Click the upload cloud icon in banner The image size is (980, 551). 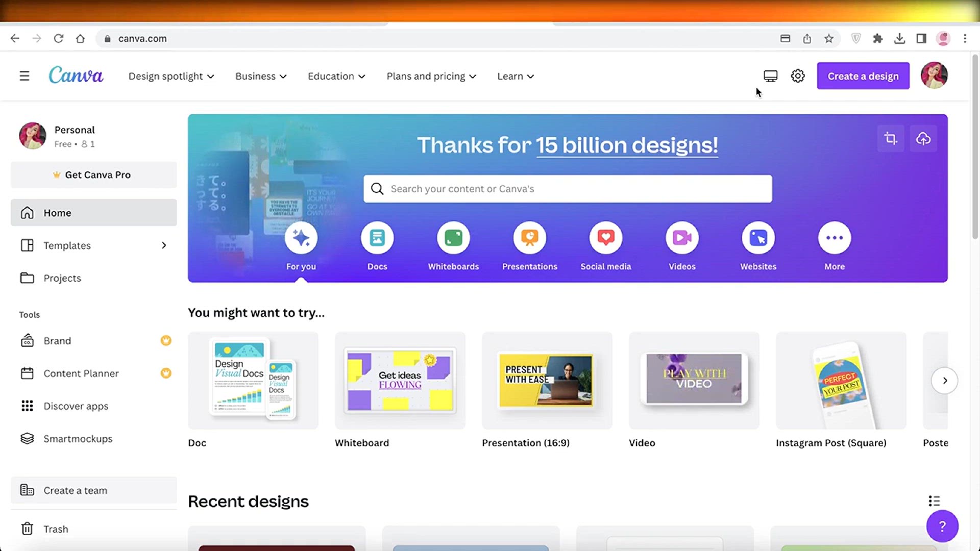coord(923,138)
